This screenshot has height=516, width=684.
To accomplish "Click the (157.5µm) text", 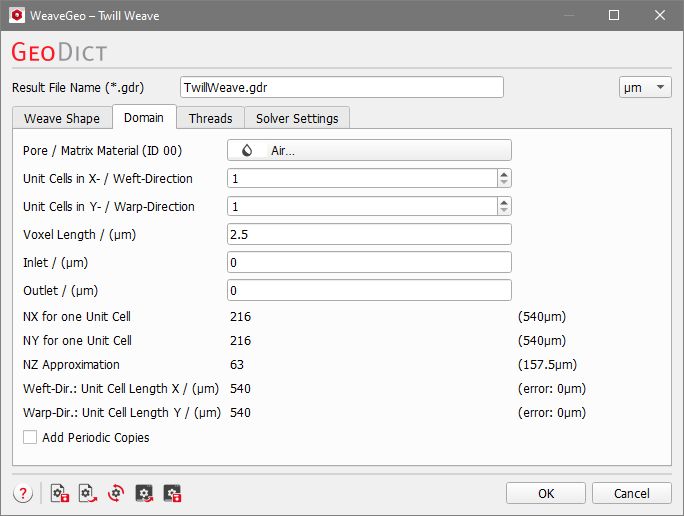I will click(547, 365).
